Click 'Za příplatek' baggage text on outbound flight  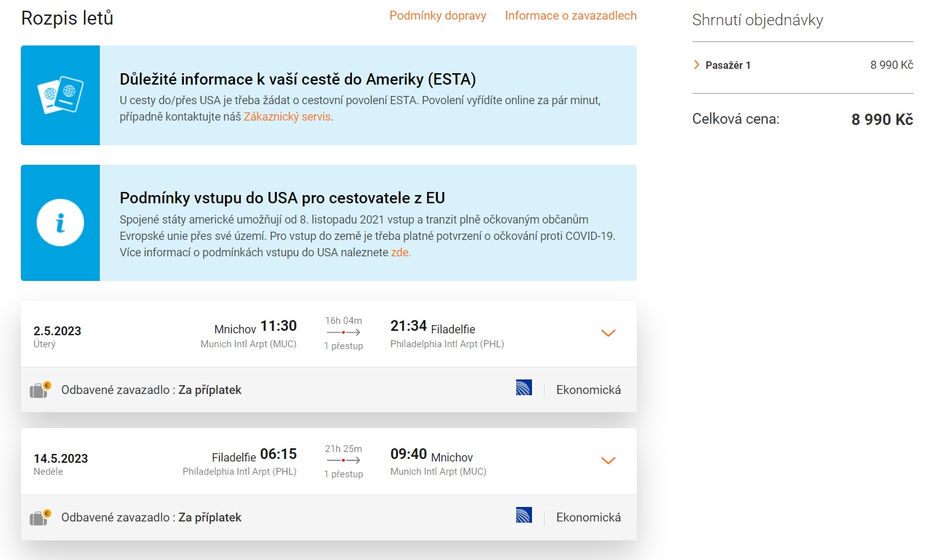pos(210,390)
